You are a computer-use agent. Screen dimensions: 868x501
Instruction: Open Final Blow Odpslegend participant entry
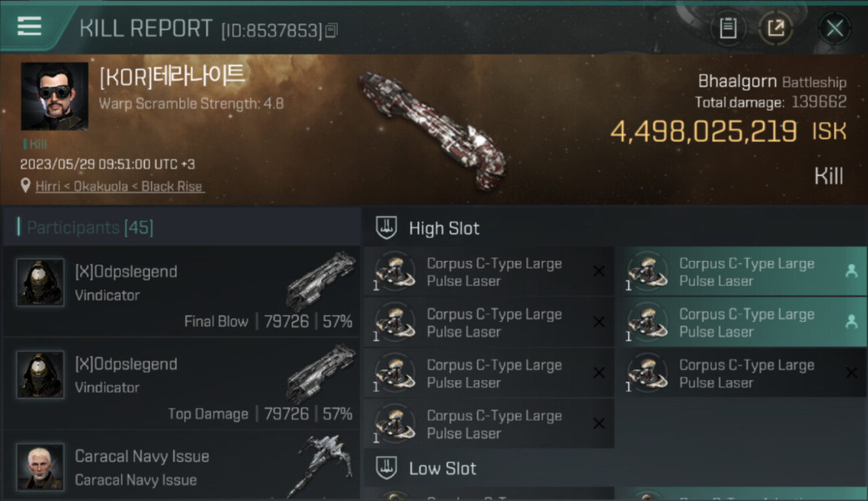pos(182,291)
